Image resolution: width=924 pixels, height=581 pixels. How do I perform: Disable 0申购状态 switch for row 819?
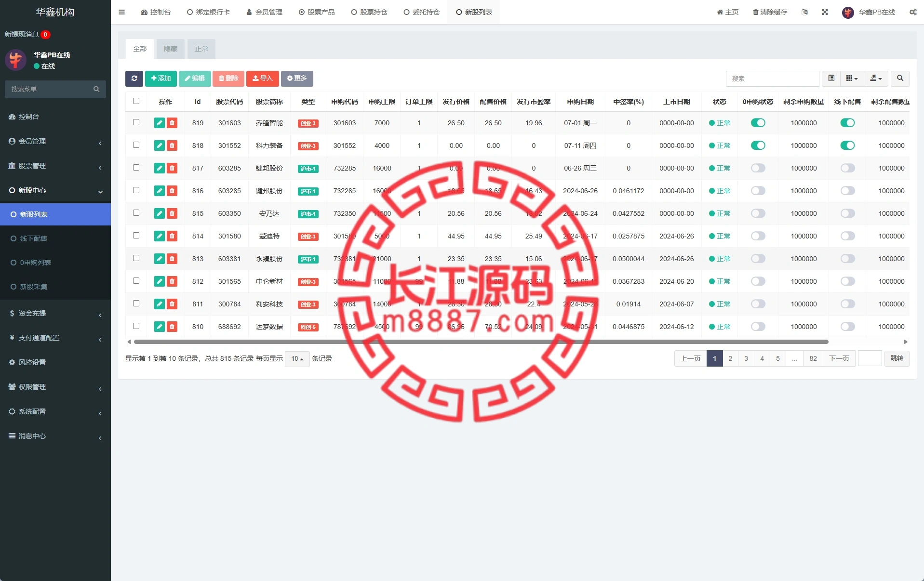click(758, 123)
